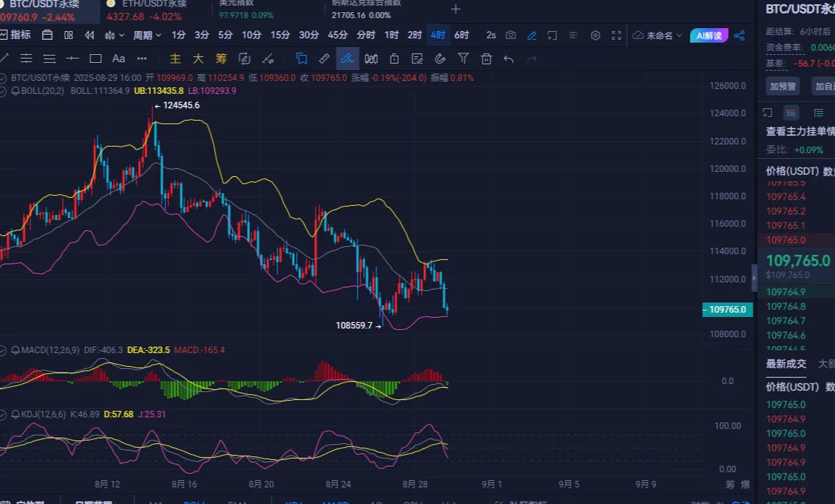
Task: Switch to the 10分 timeframe
Action: click(x=251, y=35)
